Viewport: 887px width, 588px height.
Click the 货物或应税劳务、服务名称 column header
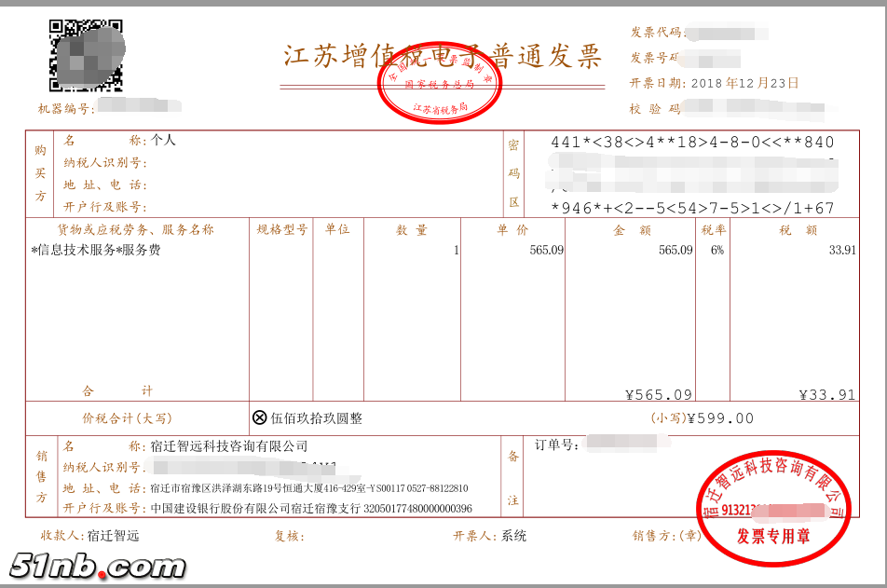pos(137,230)
